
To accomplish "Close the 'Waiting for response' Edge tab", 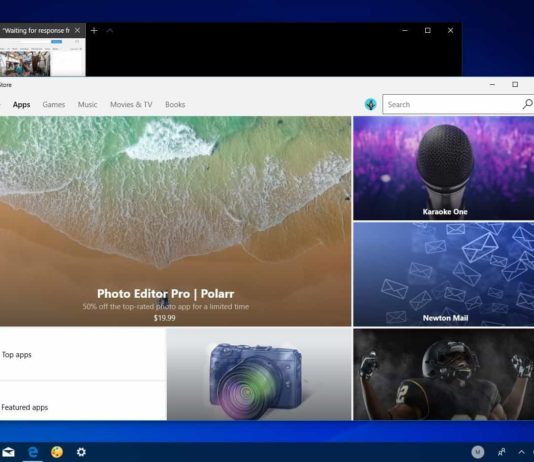I will click(x=78, y=30).
